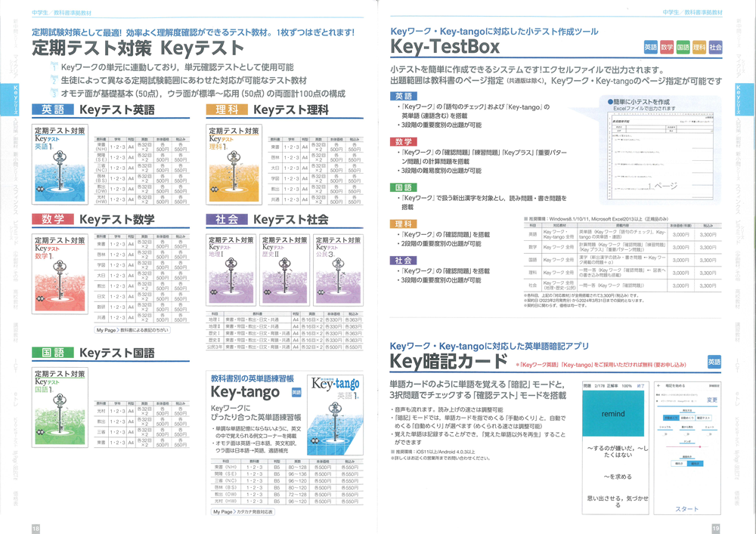The width and height of the screenshot is (756, 534).
Task: Click the Key-tango title text
Action: [246, 392]
